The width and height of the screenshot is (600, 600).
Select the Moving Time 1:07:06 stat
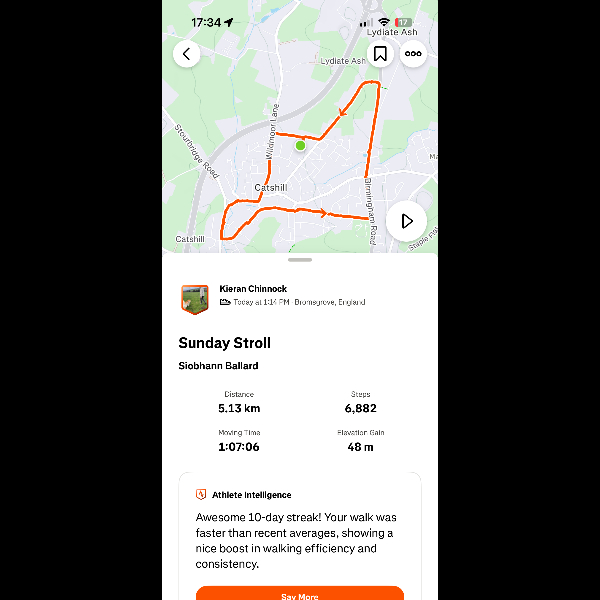[x=239, y=441]
